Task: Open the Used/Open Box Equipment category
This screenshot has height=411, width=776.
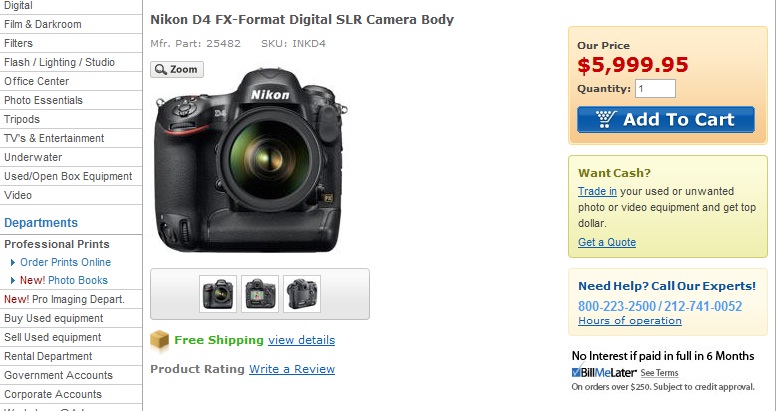Action: [68, 176]
